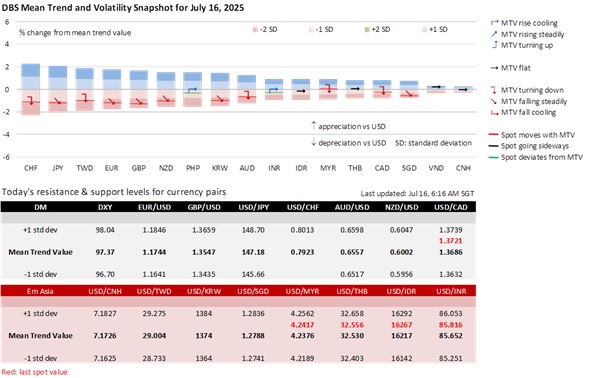Click the EUR/USD column header
This screenshot has width=605, height=378.
[154, 207]
